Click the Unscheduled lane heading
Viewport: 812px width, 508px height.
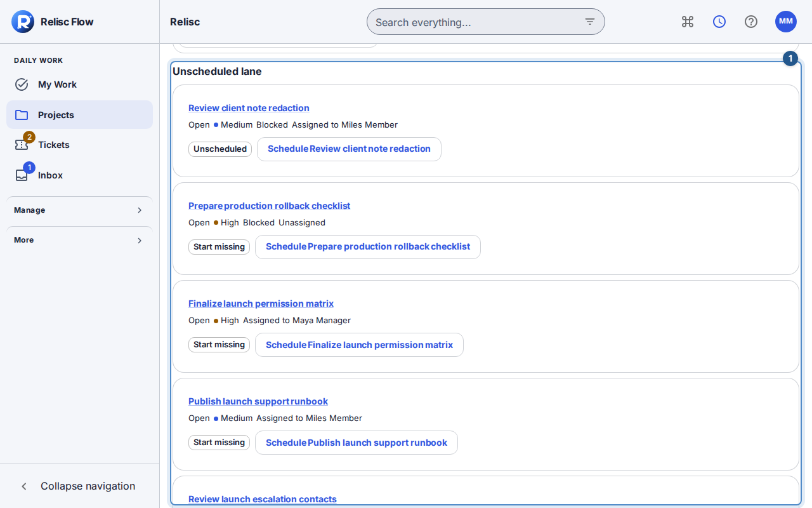pos(217,72)
